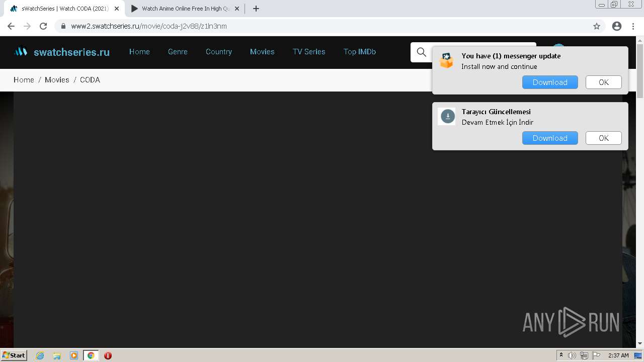Switch to the Watch Anime Online tab
The width and height of the screenshot is (644, 362).
coord(185,9)
